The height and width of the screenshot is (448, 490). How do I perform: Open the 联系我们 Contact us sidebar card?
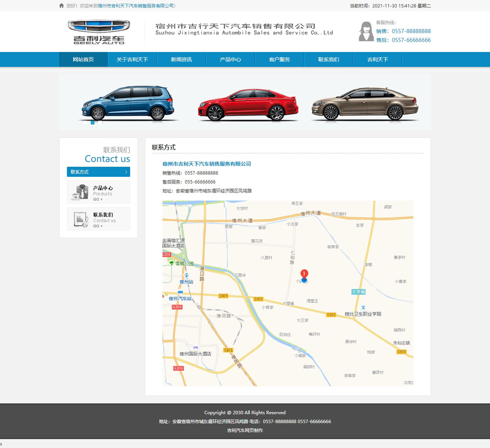click(x=98, y=219)
